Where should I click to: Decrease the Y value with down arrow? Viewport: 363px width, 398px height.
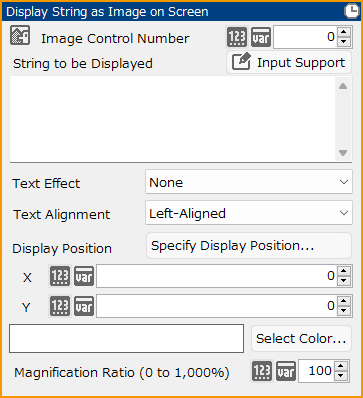pos(344,311)
